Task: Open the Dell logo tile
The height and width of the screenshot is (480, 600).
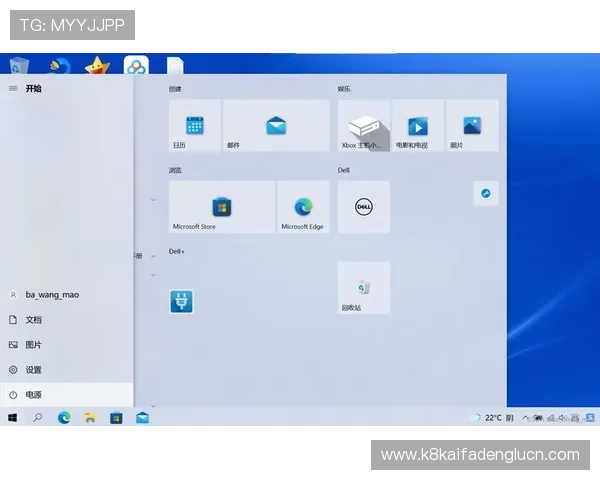Action: [364, 207]
